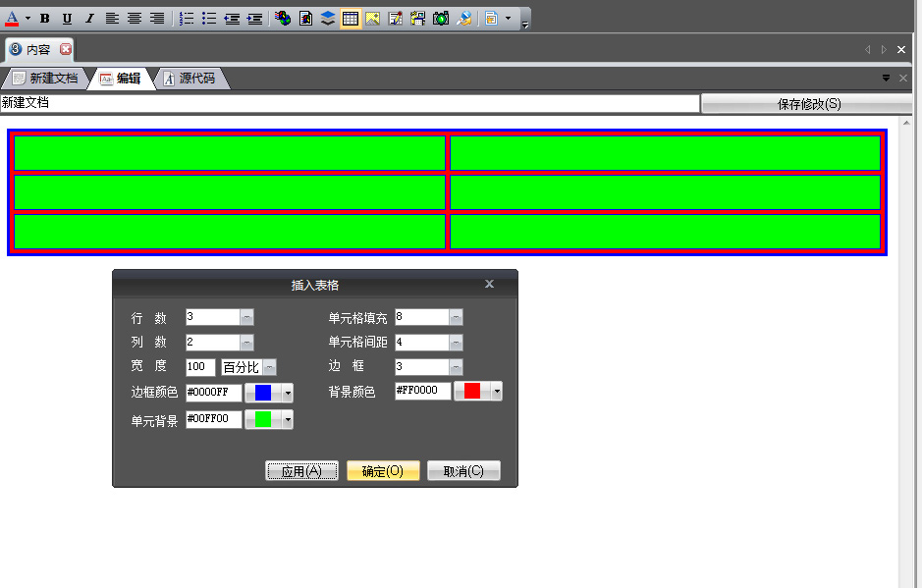Click the 应用(A) button
The height and width of the screenshot is (588, 922).
(301, 471)
